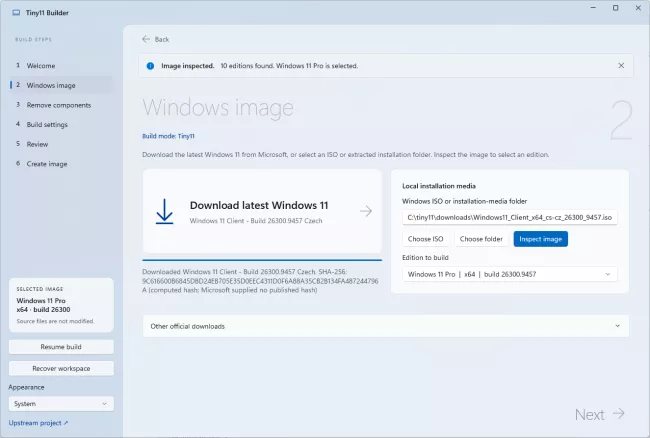Open the Welcome step
This screenshot has height=438, width=650.
coord(61,65)
